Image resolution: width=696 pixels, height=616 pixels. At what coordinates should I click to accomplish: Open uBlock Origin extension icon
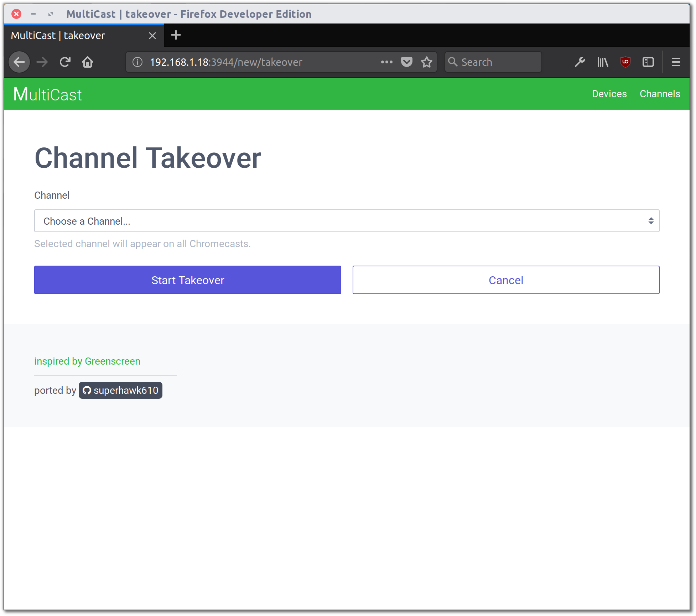[x=625, y=62]
